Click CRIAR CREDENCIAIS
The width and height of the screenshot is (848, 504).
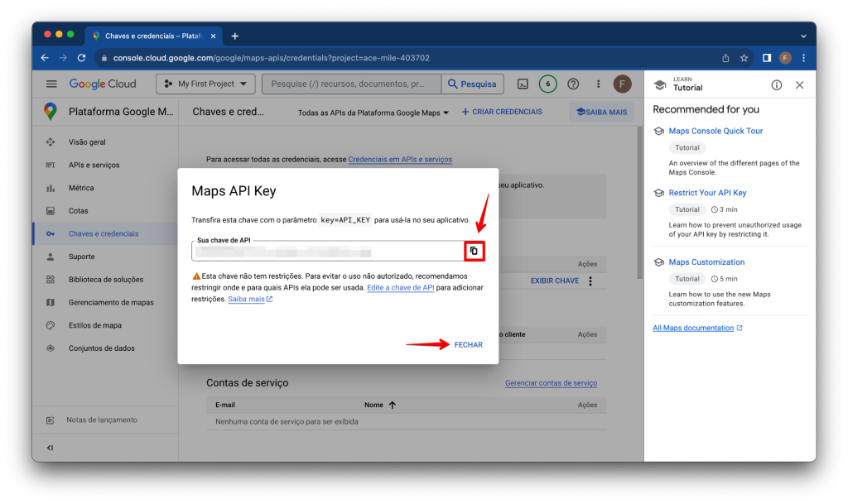(502, 112)
